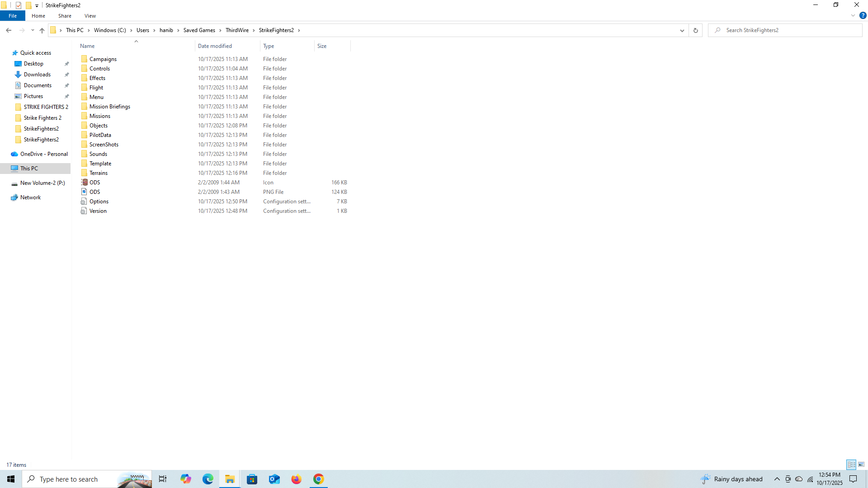Open the ODS icon file
The image size is (868, 488).
pos(94,183)
